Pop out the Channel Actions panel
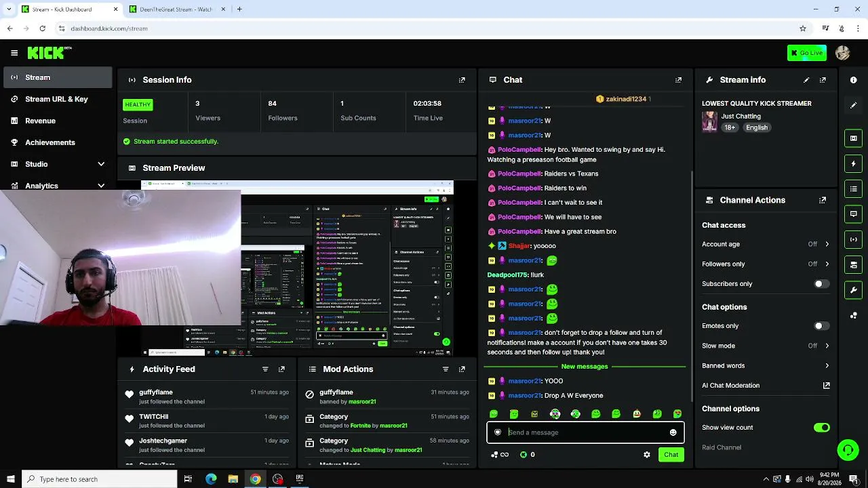Viewport: 868px width, 488px height. (823, 201)
